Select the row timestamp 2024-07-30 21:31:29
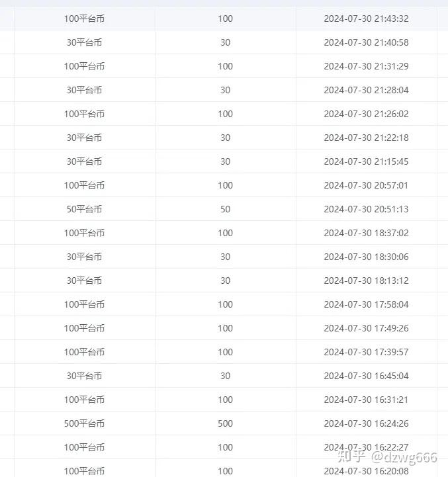The width and height of the screenshot is (448, 477). [366, 66]
